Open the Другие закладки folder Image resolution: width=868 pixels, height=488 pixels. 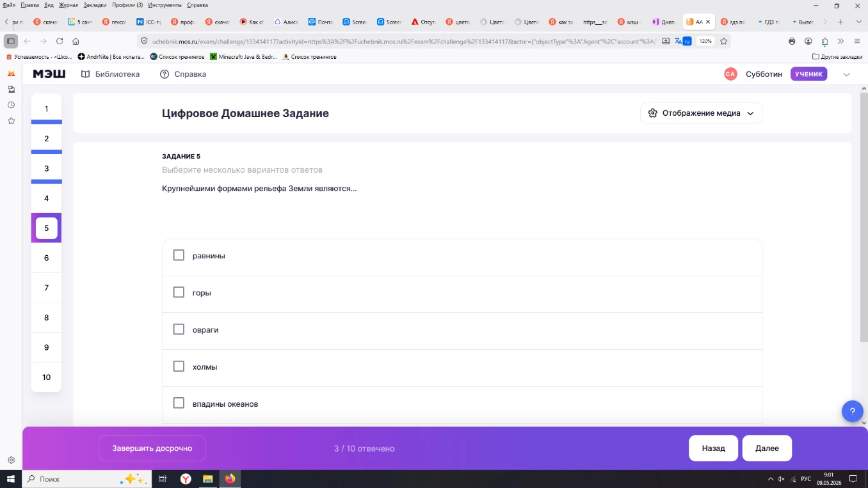tap(837, 57)
